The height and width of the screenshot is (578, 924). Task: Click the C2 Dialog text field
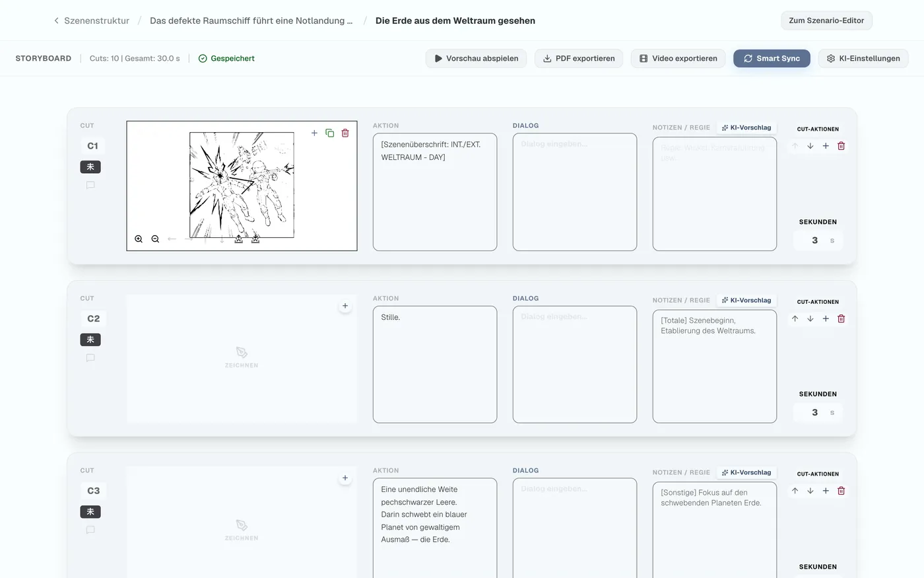pos(575,365)
